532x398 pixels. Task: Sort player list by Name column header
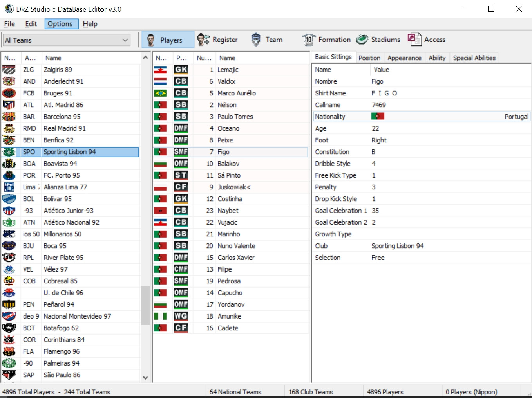pyautogui.click(x=262, y=58)
